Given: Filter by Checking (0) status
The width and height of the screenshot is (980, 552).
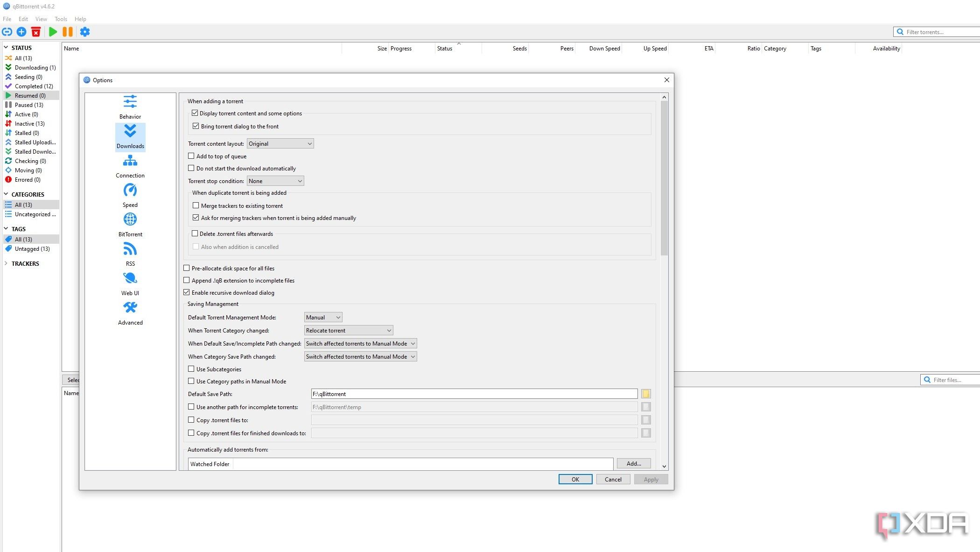Looking at the screenshot, I should tap(31, 161).
